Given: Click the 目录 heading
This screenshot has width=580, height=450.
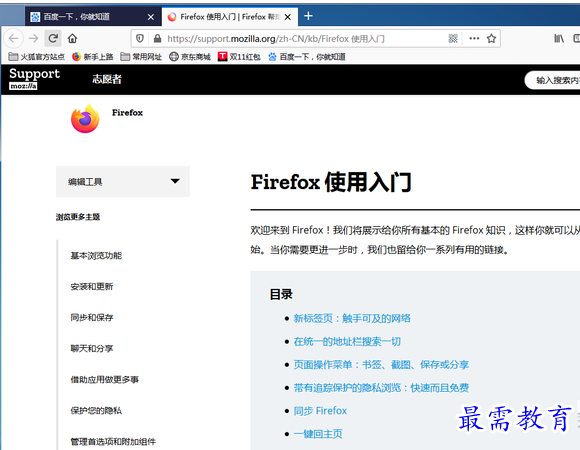Looking at the screenshot, I should coord(281,294).
